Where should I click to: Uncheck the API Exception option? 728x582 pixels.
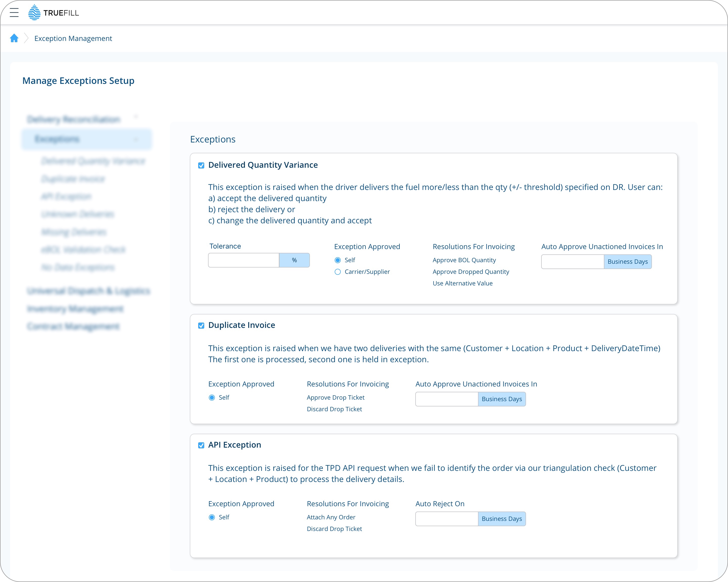(x=201, y=445)
